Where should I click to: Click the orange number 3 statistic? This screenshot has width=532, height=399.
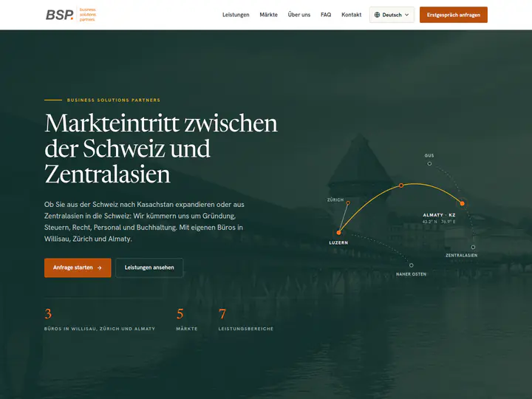click(48, 314)
